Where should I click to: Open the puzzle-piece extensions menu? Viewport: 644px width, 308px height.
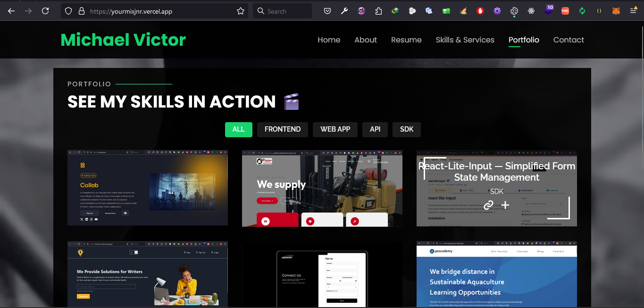[378, 11]
